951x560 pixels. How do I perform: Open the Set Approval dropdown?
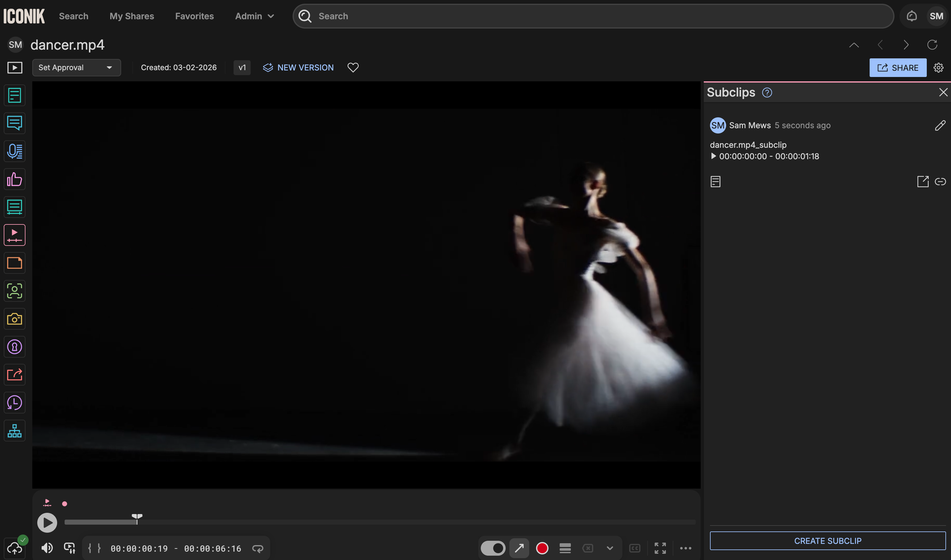coord(76,68)
